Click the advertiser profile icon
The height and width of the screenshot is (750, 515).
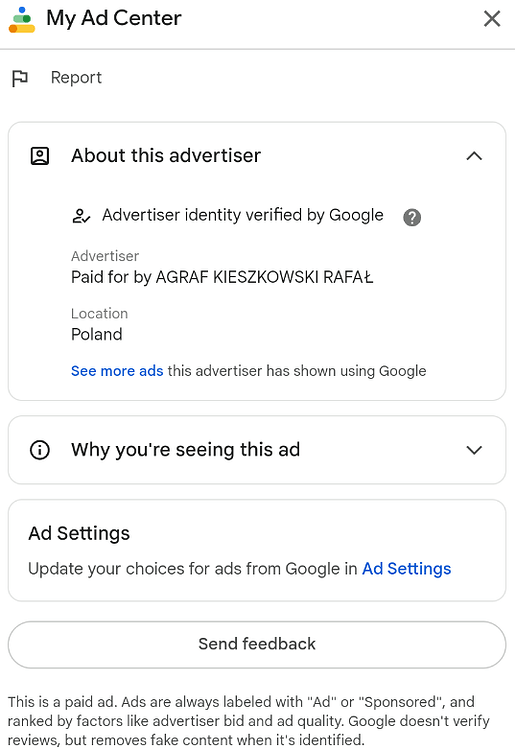[x=40, y=156]
